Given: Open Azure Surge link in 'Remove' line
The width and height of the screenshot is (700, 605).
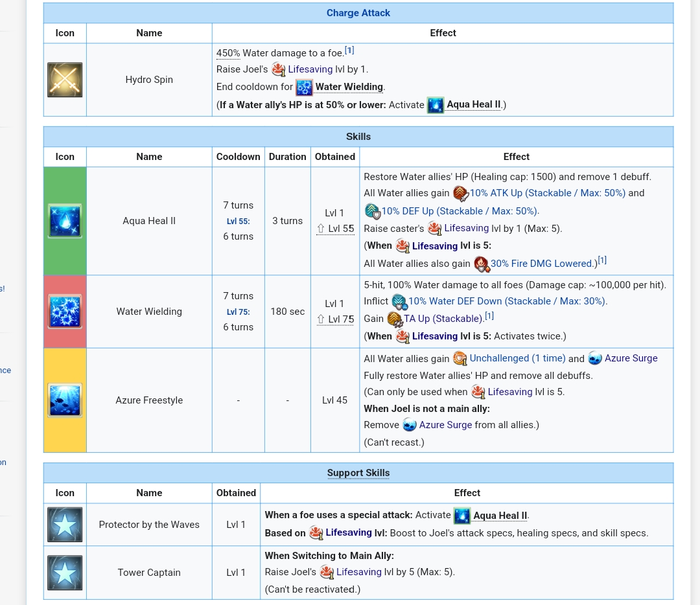Looking at the screenshot, I should (445, 425).
